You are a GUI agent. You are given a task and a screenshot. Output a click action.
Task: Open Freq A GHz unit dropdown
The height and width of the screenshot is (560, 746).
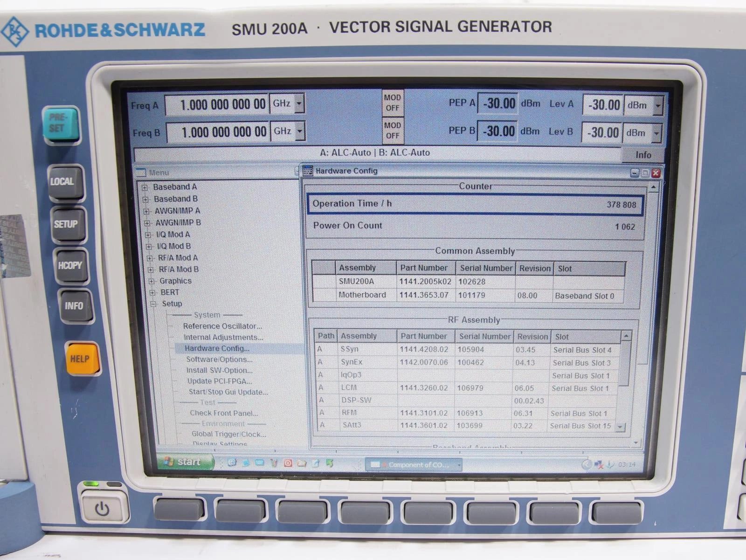[x=299, y=103]
